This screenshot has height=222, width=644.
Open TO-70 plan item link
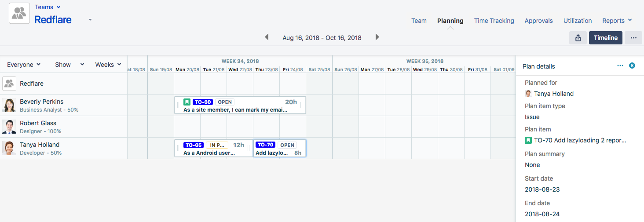click(x=579, y=140)
